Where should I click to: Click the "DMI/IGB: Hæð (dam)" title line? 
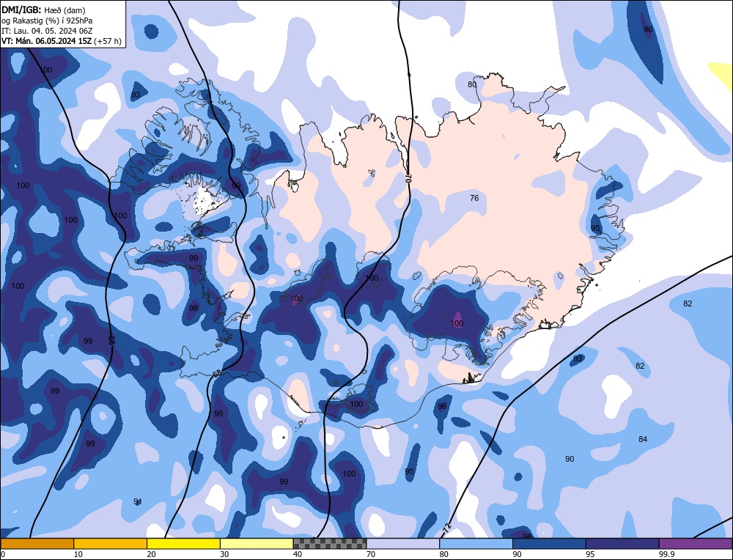(x=43, y=10)
